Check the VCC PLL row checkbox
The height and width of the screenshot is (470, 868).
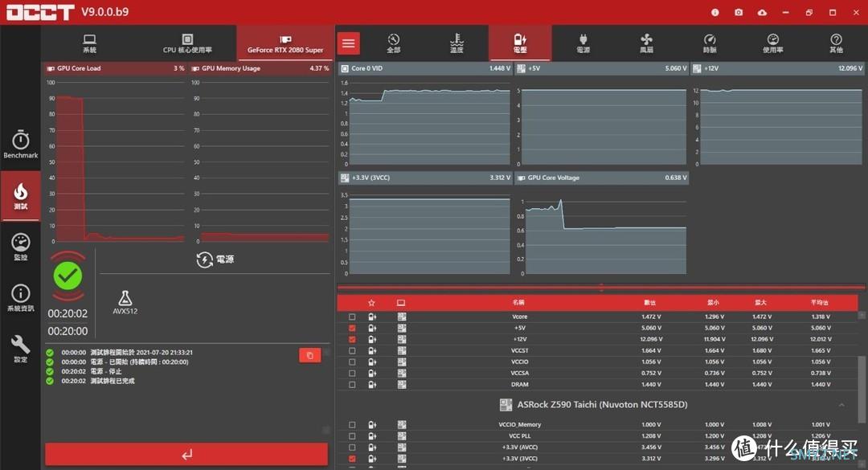[x=352, y=435]
